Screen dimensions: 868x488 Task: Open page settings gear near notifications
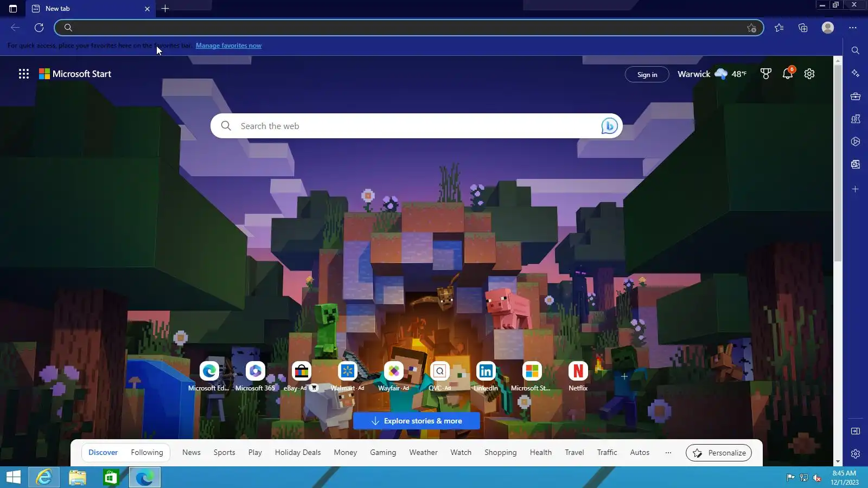(809, 74)
